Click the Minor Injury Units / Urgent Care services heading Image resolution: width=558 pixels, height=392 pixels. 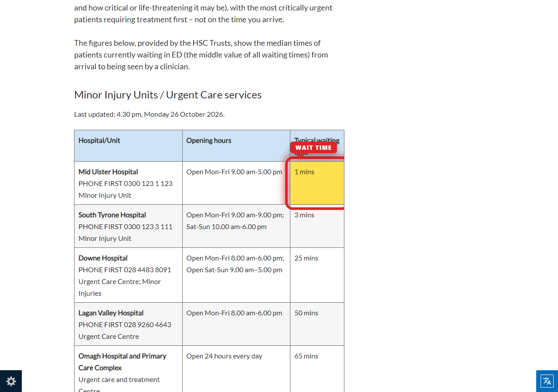168,95
